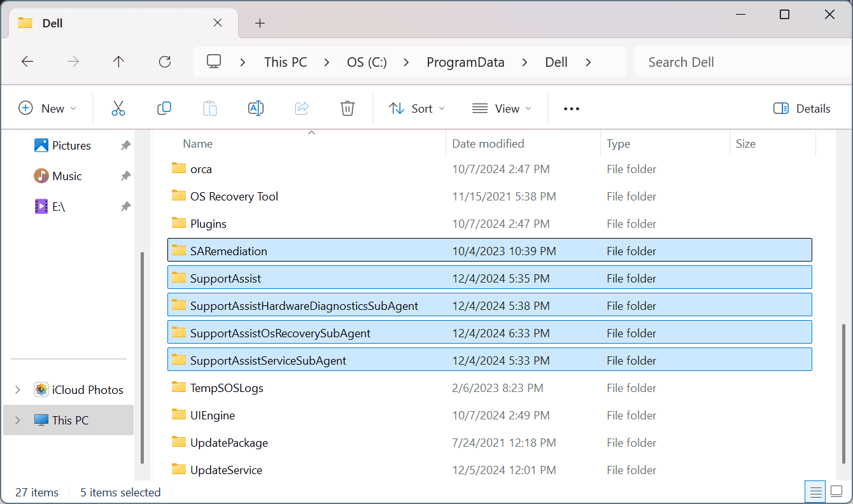
Task: Click the Delete trash can icon
Action: tap(348, 109)
